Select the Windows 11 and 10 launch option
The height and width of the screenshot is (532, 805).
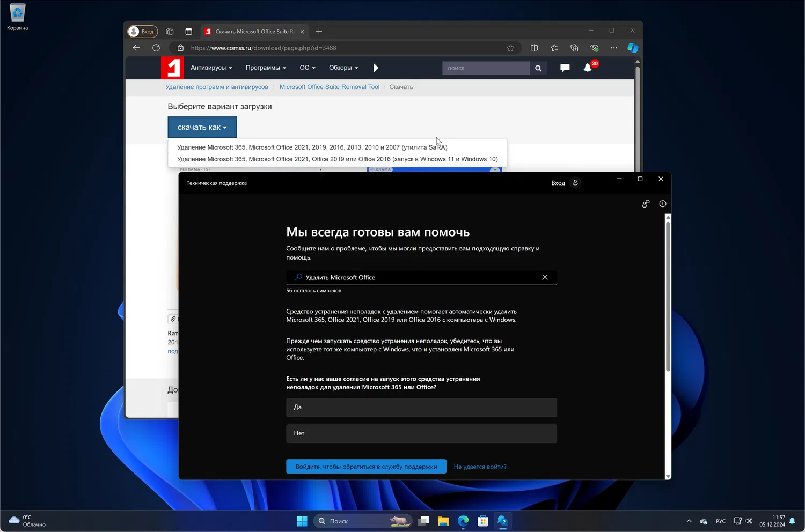[337, 159]
